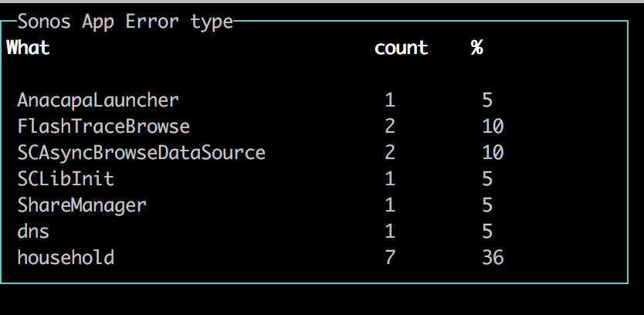Select the percent value for FlashTraceBrowse
Viewport: 644px width, 315px height.
493,127
